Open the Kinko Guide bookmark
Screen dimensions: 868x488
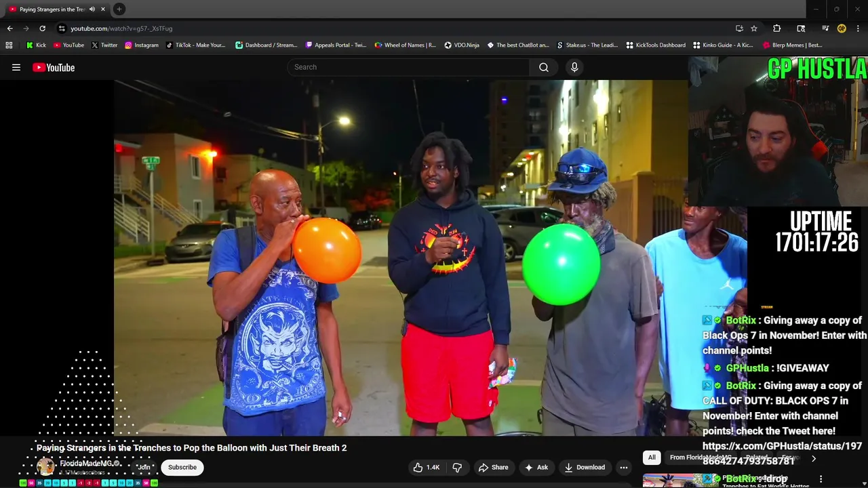(x=723, y=45)
